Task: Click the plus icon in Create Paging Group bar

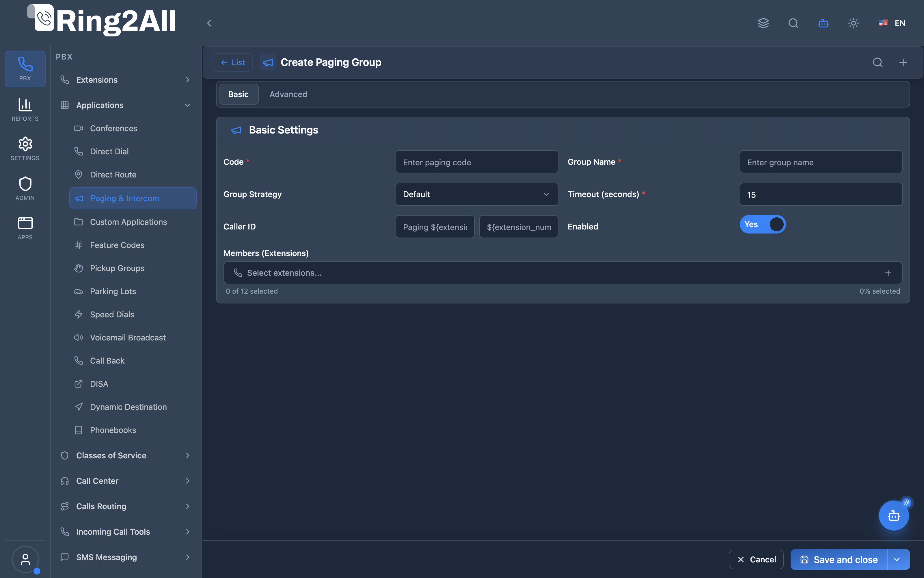Action: tap(903, 62)
